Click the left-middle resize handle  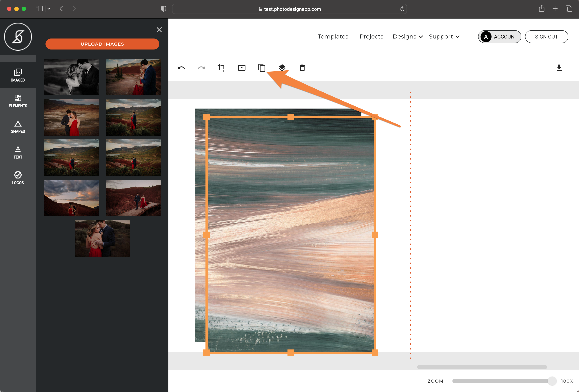point(207,235)
